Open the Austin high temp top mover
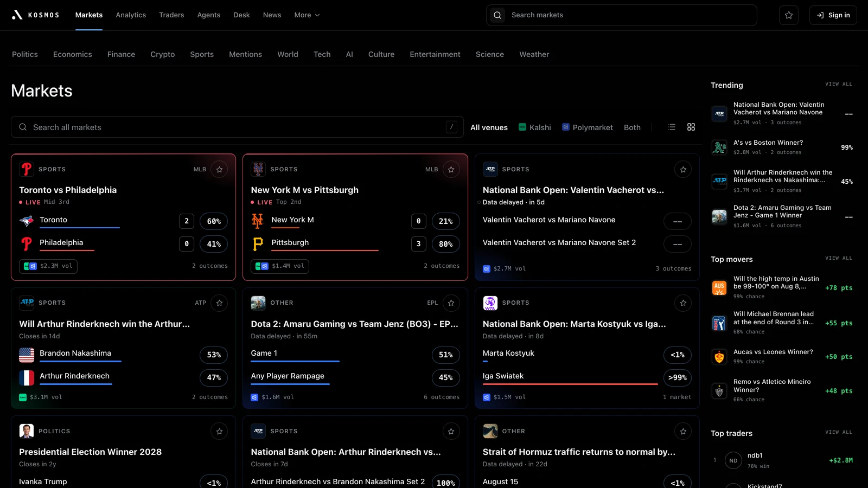Image resolution: width=868 pixels, height=488 pixels. coord(782,287)
